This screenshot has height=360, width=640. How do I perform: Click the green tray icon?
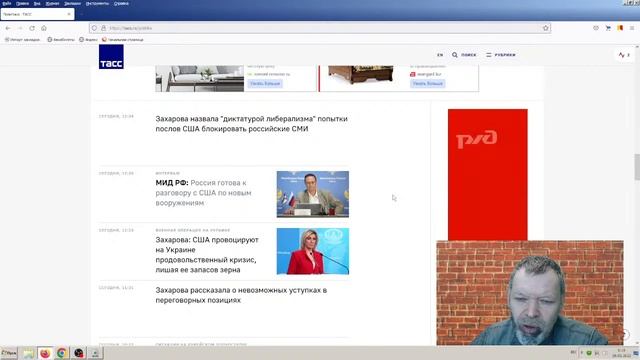(589, 353)
